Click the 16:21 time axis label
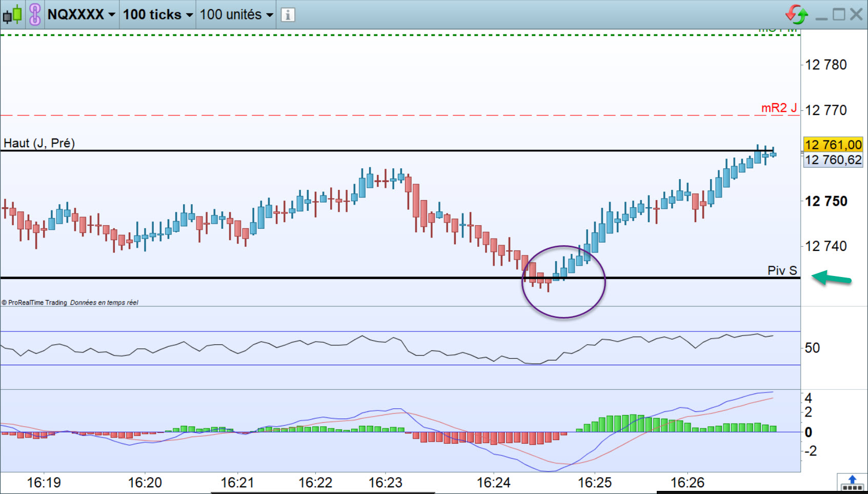868x494 pixels. (x=237, y=483)
